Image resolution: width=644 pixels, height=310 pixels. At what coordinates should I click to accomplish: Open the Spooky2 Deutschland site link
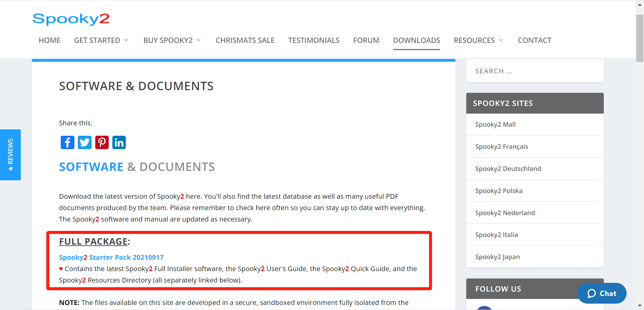tap(508, 169)
